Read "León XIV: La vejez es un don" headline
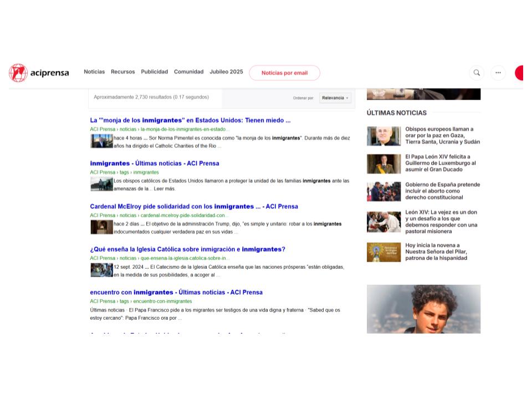The height and width of the screenshot is (399, 532). [441, 222]
